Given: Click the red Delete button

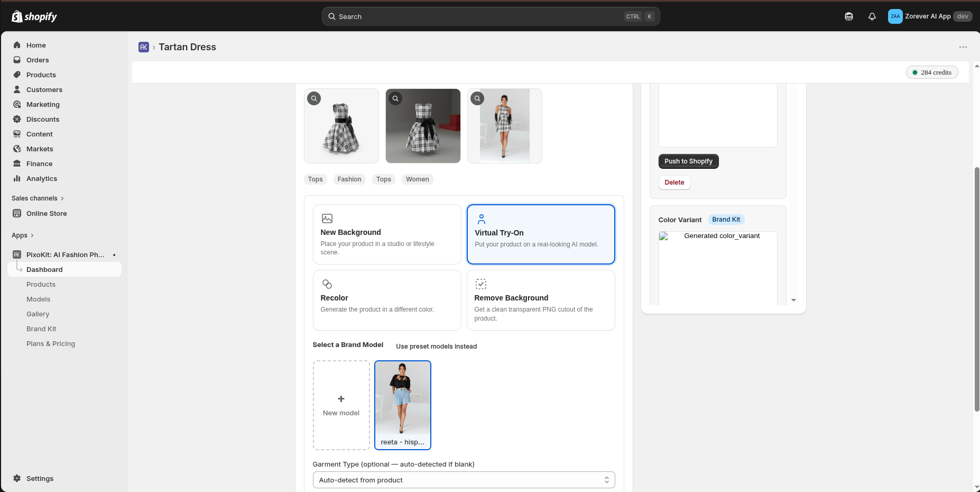Looking at the screenshot, I should 674,183.
